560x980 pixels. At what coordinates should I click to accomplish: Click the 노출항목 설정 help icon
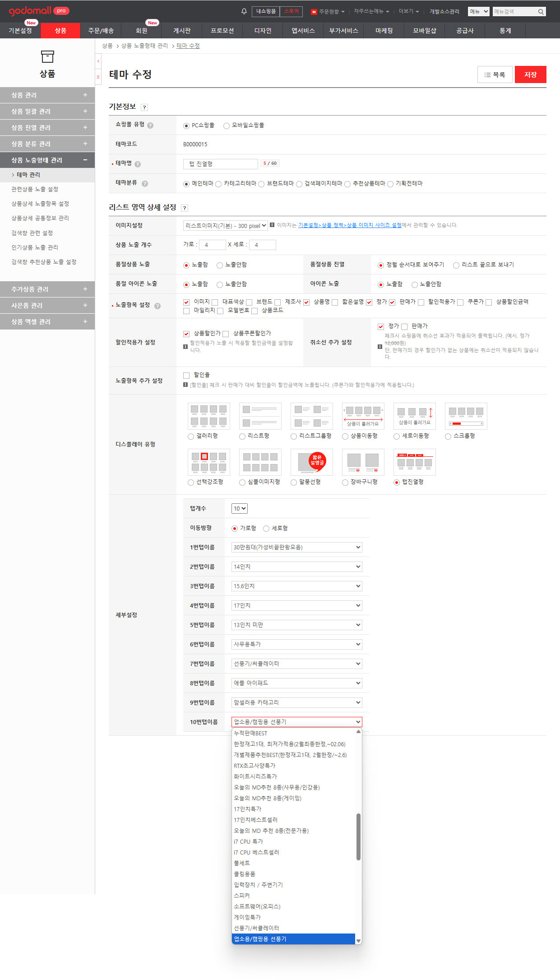coord(157,306)
